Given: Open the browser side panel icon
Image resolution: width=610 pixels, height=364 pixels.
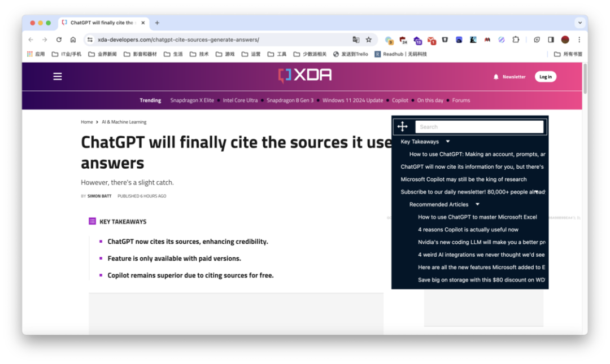Looking at the screenshot, I should pyautogui.click(x=551, y=40).
